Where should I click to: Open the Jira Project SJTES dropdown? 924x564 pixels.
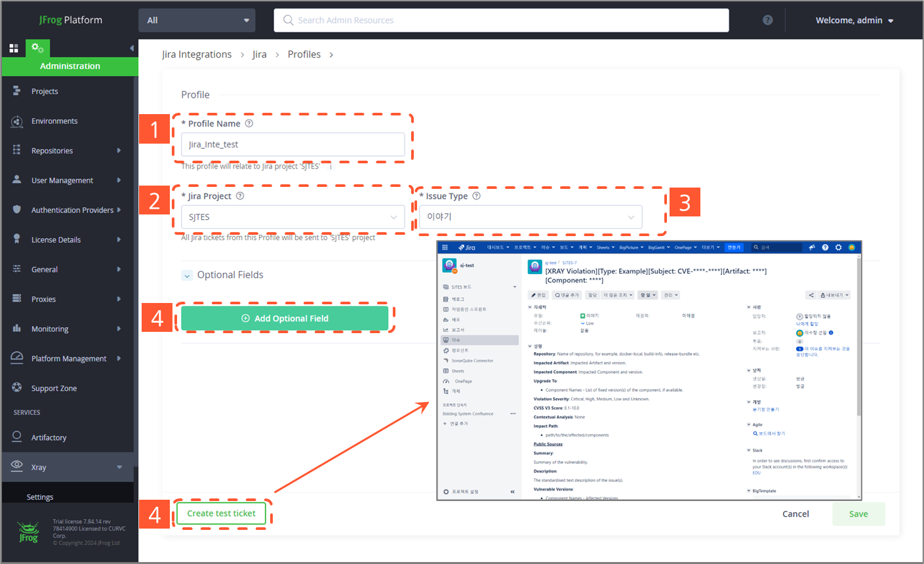[293, 217]
